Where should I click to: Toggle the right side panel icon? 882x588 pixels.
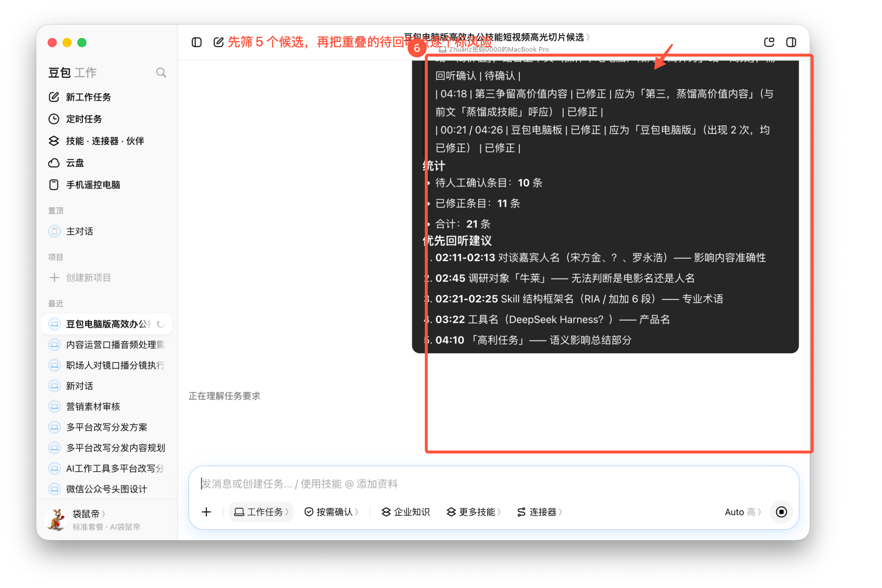[x=791, y=42]
